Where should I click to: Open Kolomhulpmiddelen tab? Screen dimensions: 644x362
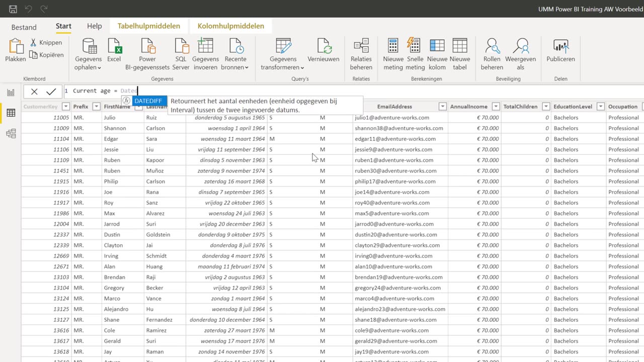pyautogui.click(x=231, y=26)
